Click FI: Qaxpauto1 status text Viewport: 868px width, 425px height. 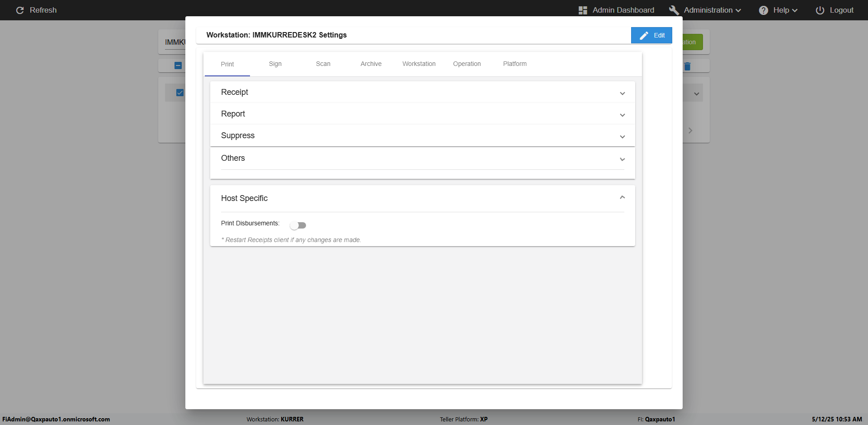pos(656,419)
